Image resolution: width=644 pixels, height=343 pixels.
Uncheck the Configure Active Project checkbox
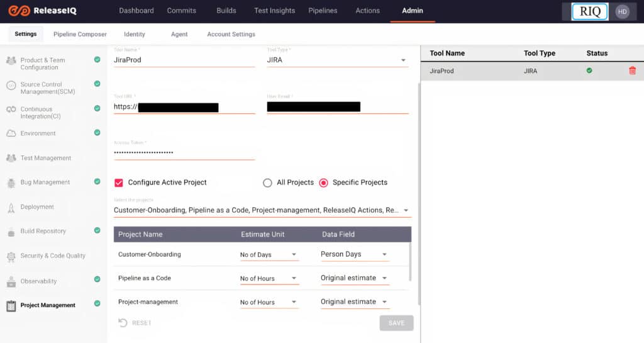119,183
